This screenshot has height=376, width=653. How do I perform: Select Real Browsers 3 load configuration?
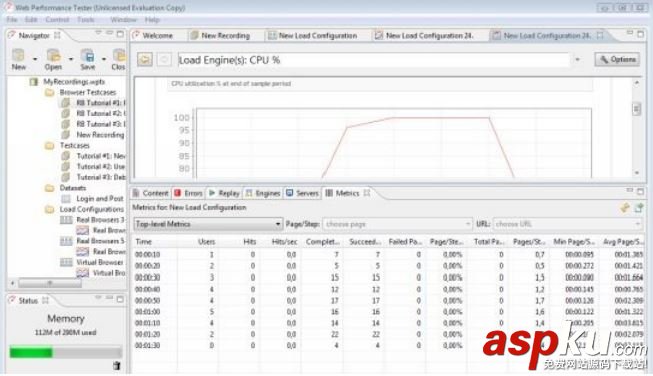[100, 220]
